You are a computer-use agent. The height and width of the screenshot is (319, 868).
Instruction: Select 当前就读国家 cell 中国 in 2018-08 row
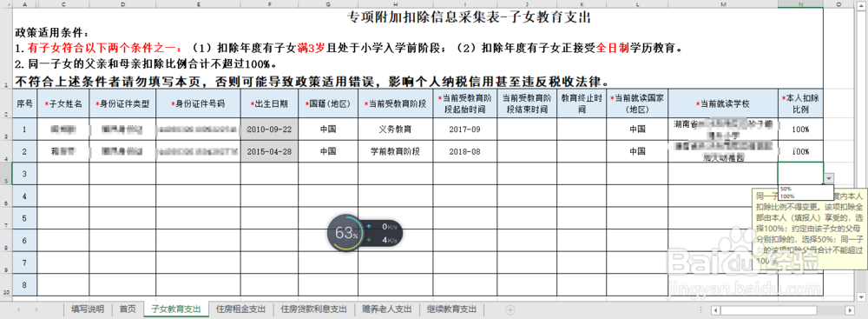636,151
